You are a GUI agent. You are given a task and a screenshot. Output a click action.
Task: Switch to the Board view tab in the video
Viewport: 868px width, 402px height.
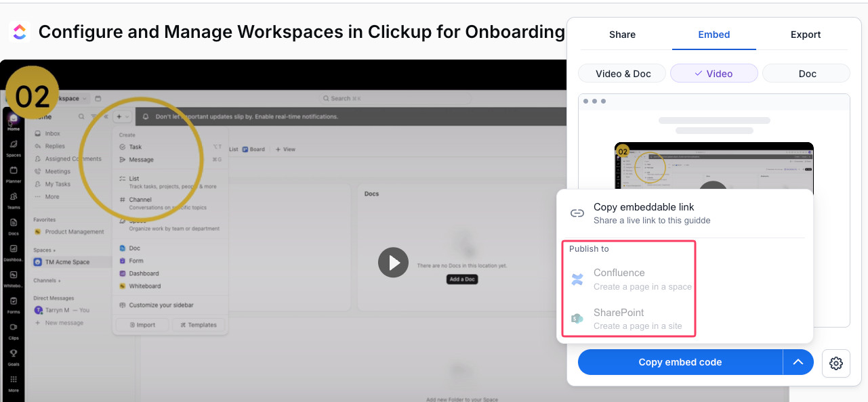click(253, 149)
